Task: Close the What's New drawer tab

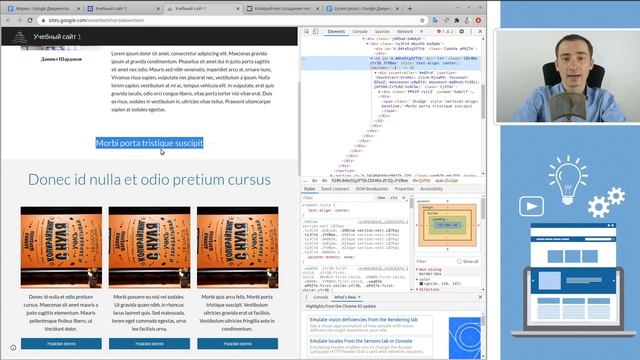Action: 359,297
